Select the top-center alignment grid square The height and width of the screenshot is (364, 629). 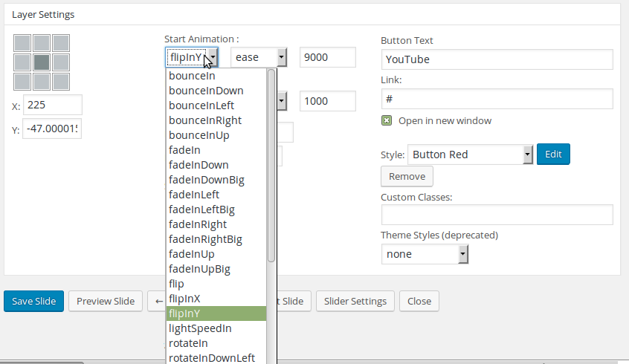point(42,43)
